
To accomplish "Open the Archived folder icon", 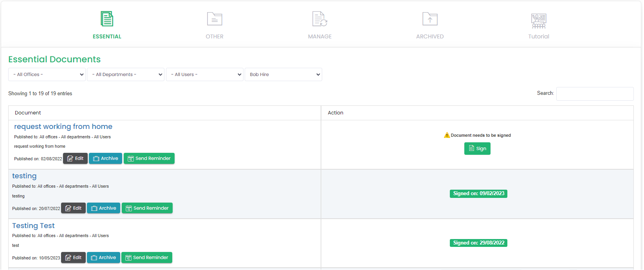I will (430, 19).
